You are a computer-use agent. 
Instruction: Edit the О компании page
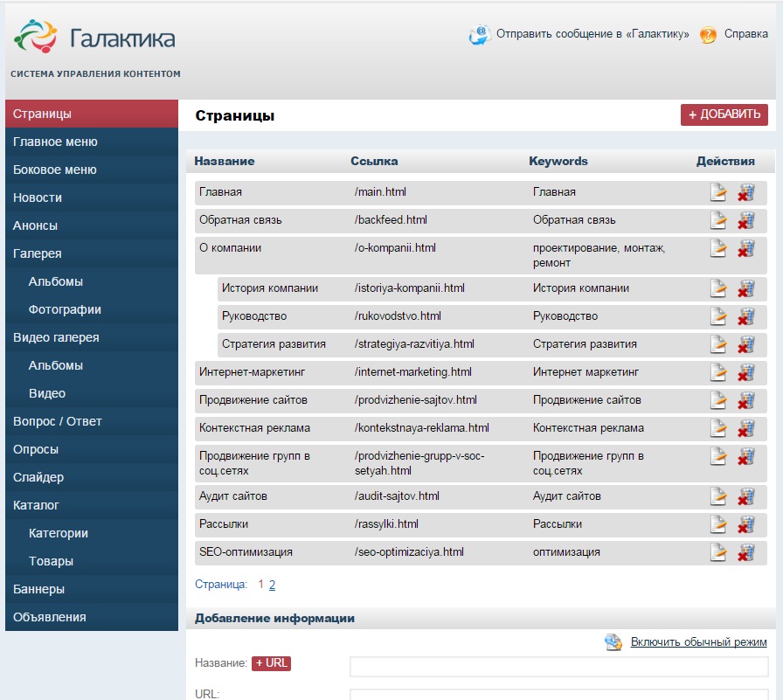point(718,248)
